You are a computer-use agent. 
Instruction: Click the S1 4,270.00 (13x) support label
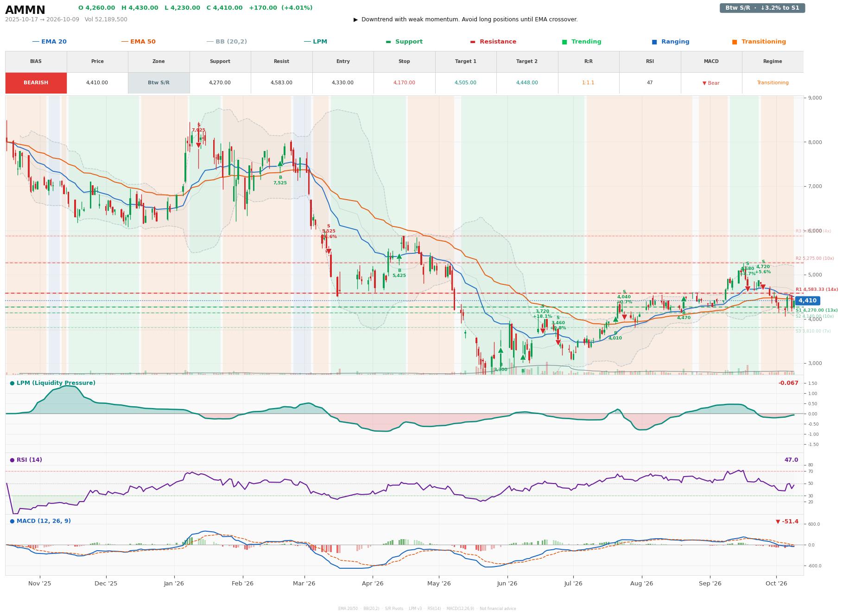click(x=817, y=310)
